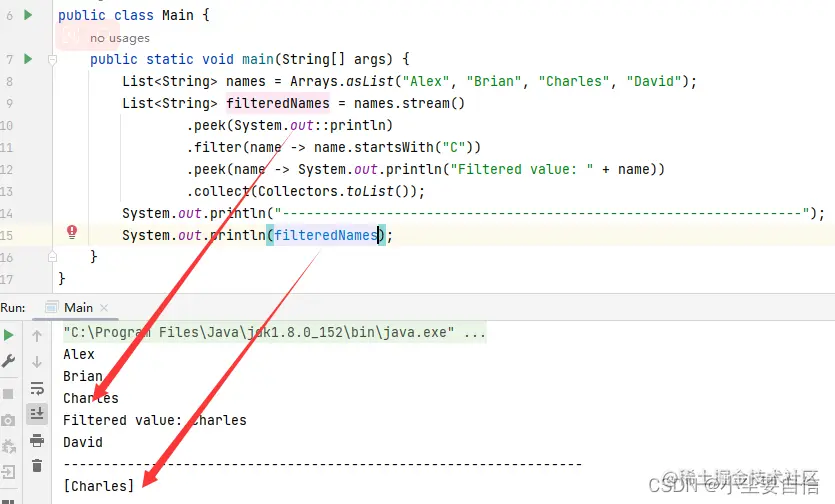The width and height of the screenshot is (835, 504).
Task: Rerun Main with the green play button
Action: coord(9,335)
